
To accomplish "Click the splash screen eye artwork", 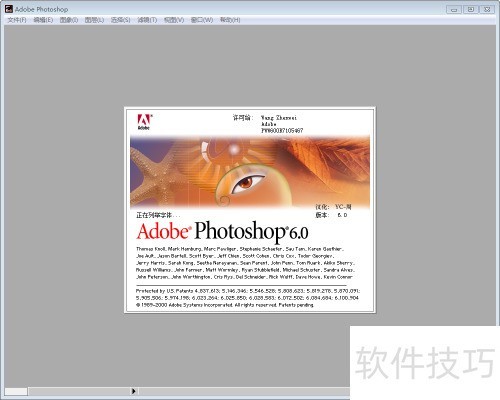I will (x=248, y=183).
